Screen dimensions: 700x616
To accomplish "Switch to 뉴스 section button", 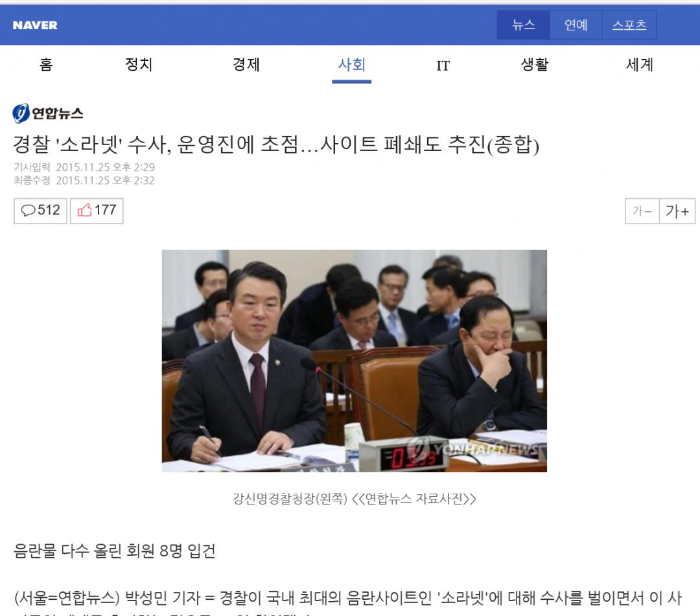I will point(524,25).
